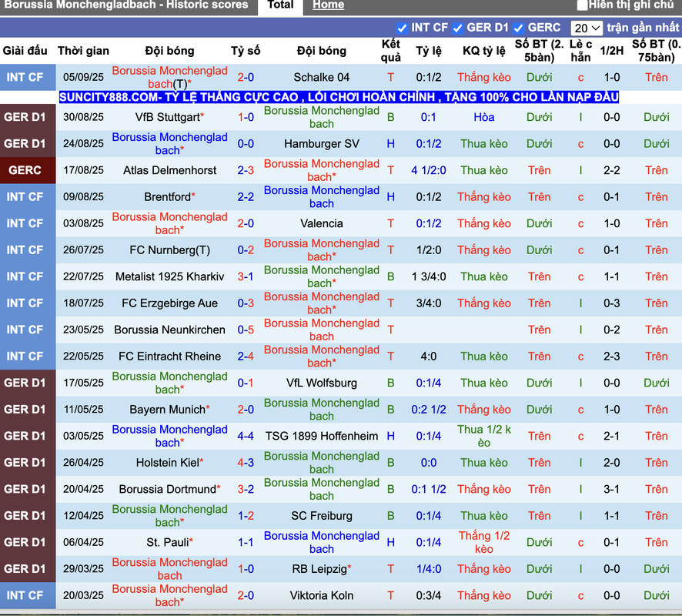This screenshot has height=616, width=682.
Task: Toggle the INT CF checkbox
Action: [x=402, y=28]
